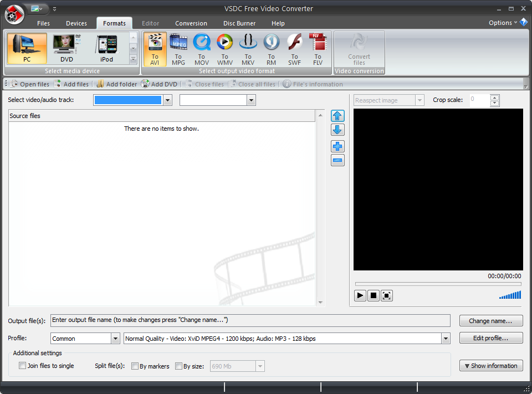Adjust the blue volume level bars
Viewport: 532px width, 394px height.
click(510, 295)
